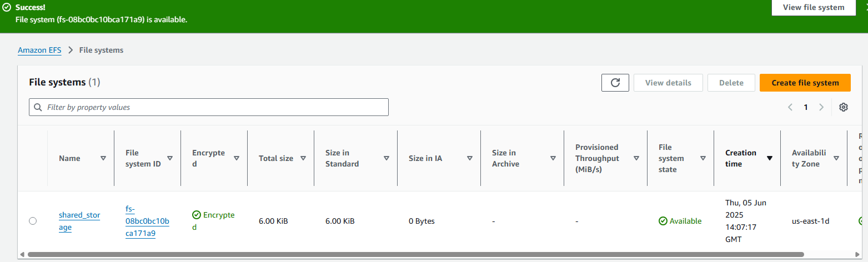Image resolution: width=868 pixels, height=262 pixels.
Task: Sort by Size in Standard arrow
Action: point(387,158)
